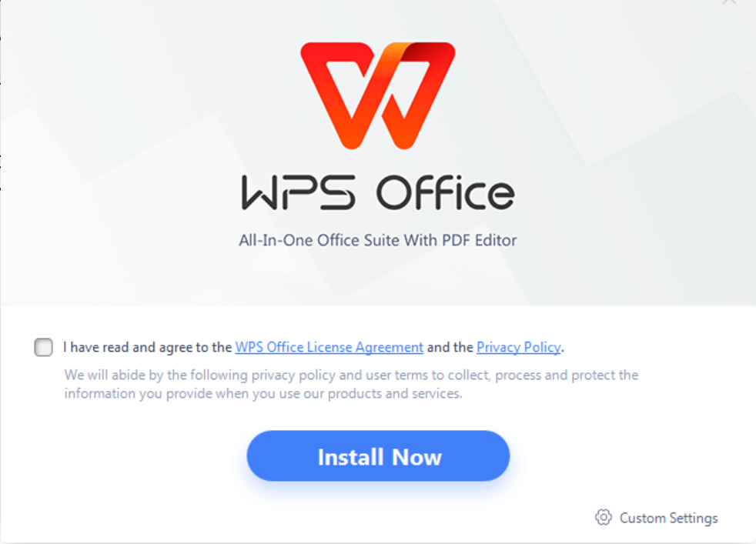The height and width of the screenshot is (544, 756).
Task: Accept terms via the empty checkbox
Action: [x=43, y=347]
